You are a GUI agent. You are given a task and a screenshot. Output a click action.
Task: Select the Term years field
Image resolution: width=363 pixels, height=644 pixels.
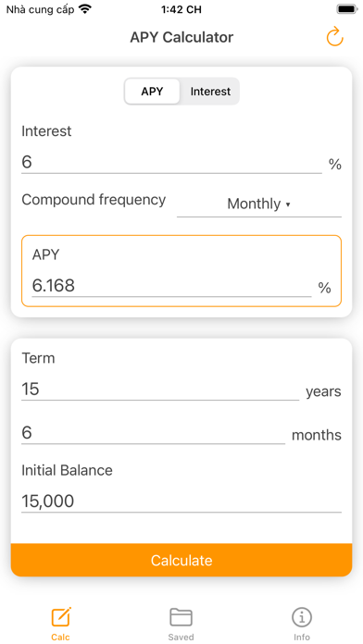click(160, 389)
